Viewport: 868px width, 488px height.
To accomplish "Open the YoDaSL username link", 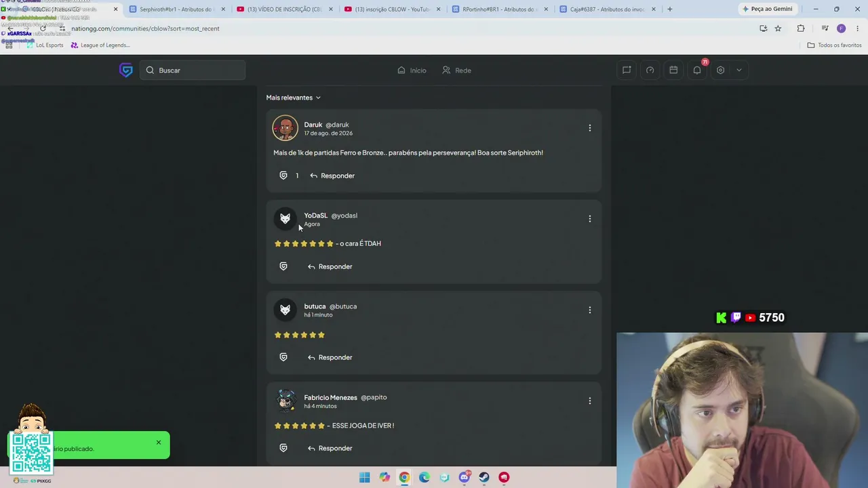I will (x=315, y=216).
